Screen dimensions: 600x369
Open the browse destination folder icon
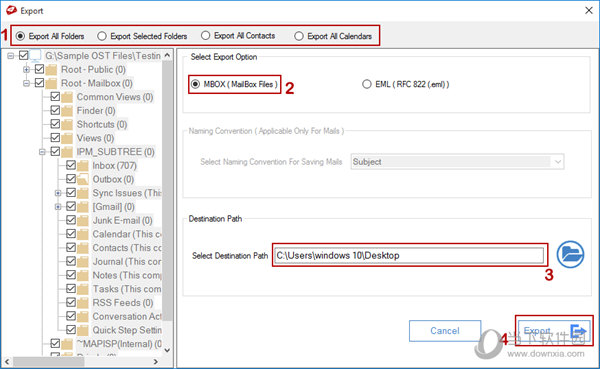pyautogui.click(x=570, y=254)
